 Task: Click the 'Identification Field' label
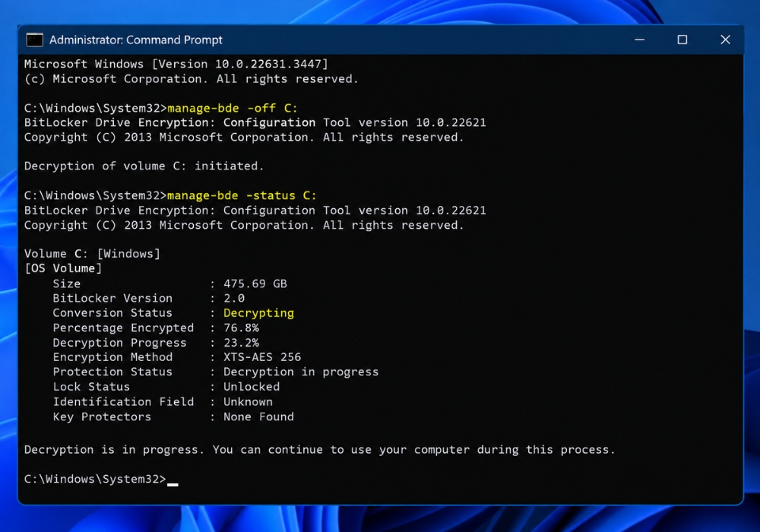pos(123,402)
